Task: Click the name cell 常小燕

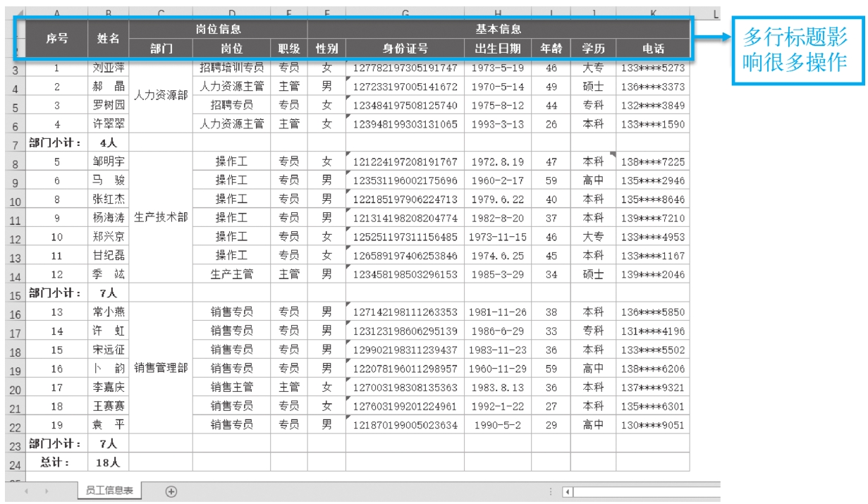Action: (x=109, y=312)
